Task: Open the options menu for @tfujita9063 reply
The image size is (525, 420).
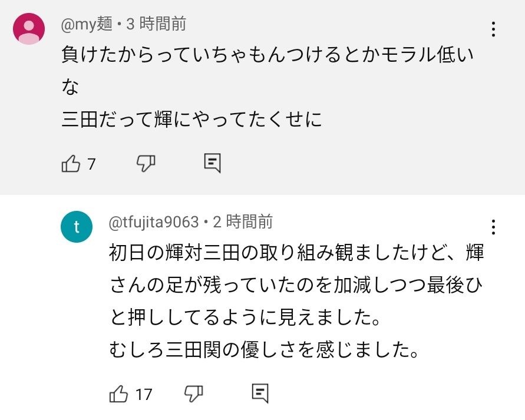Action: click(x=493, y=227)
